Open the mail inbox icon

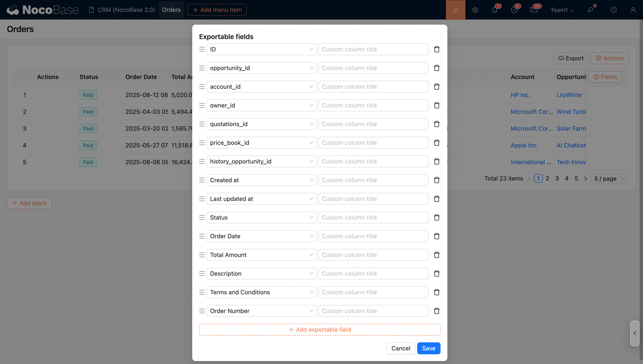[x=534, y=10]
